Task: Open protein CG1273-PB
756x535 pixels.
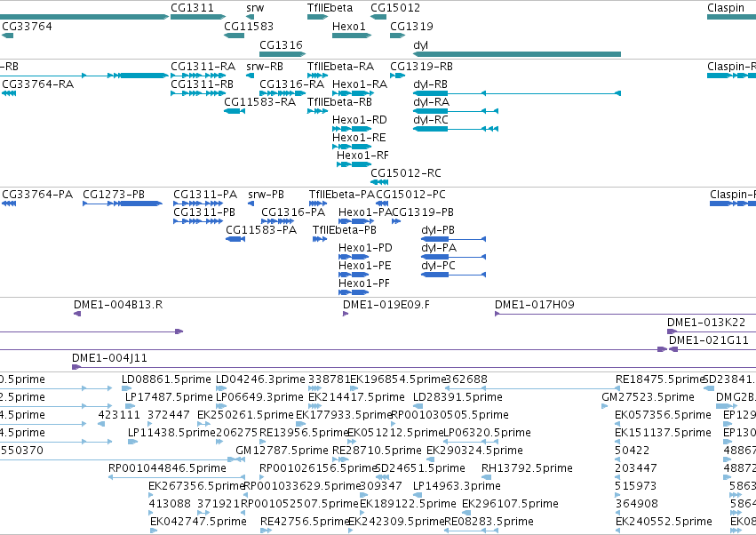Action: [x=114, y=195]
